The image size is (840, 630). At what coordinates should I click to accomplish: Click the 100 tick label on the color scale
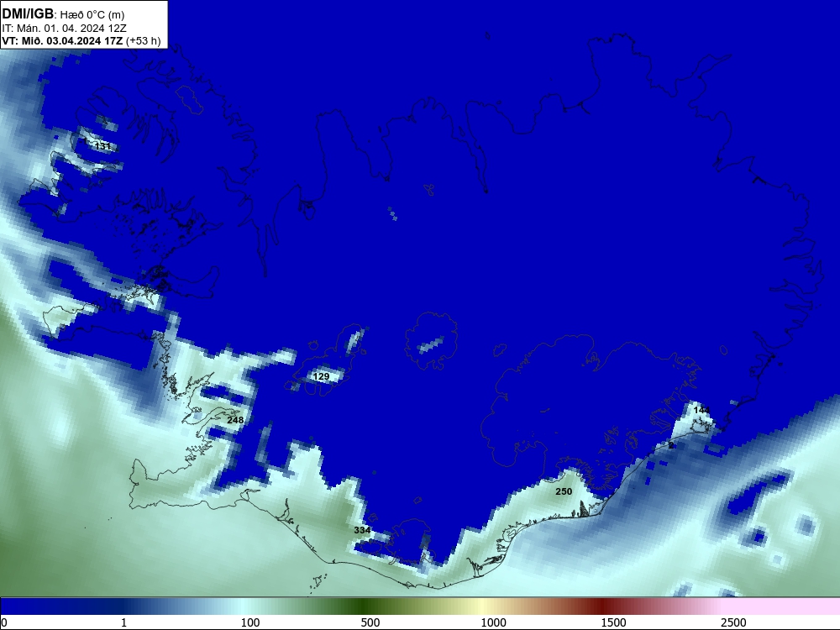(x=250, y=622)
